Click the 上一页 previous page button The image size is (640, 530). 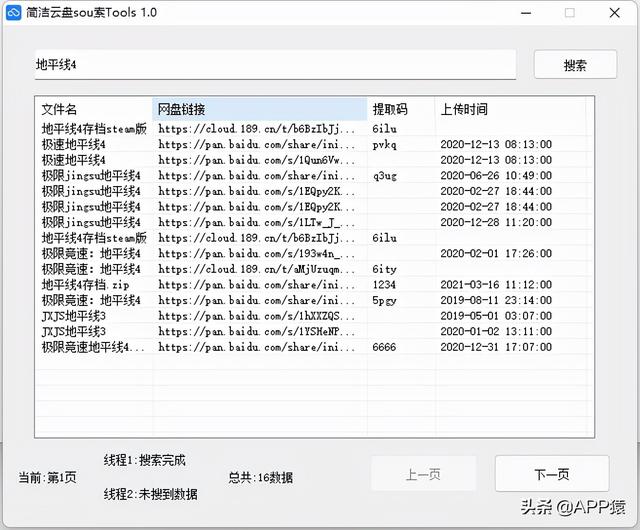(x=423, y=474)
